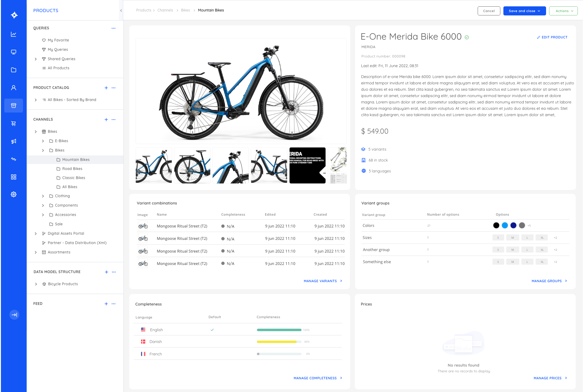Open the handlebar close-up thumbnail
Screen dimensions: 583x392
(x=231, y=165)
